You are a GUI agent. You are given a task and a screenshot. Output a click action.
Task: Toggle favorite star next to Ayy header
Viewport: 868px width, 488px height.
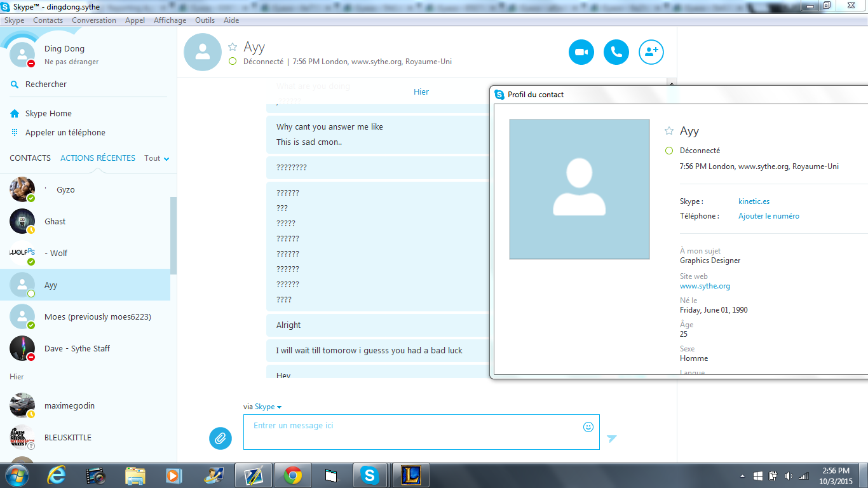[x=233, y=47]
